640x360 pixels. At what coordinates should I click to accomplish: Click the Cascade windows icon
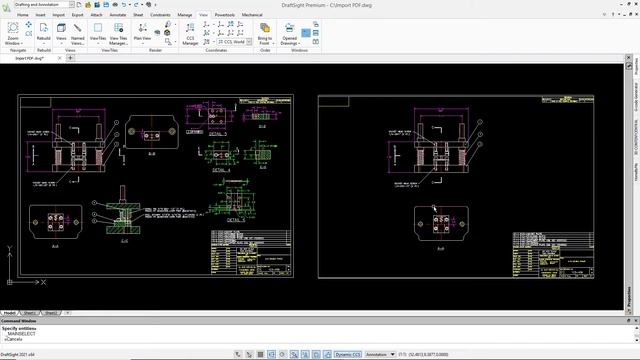(x=316, y=24)
